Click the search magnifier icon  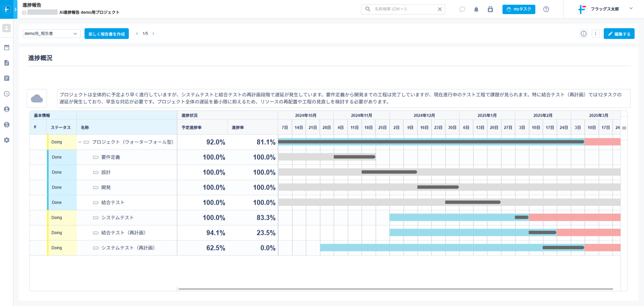(368, 9)
